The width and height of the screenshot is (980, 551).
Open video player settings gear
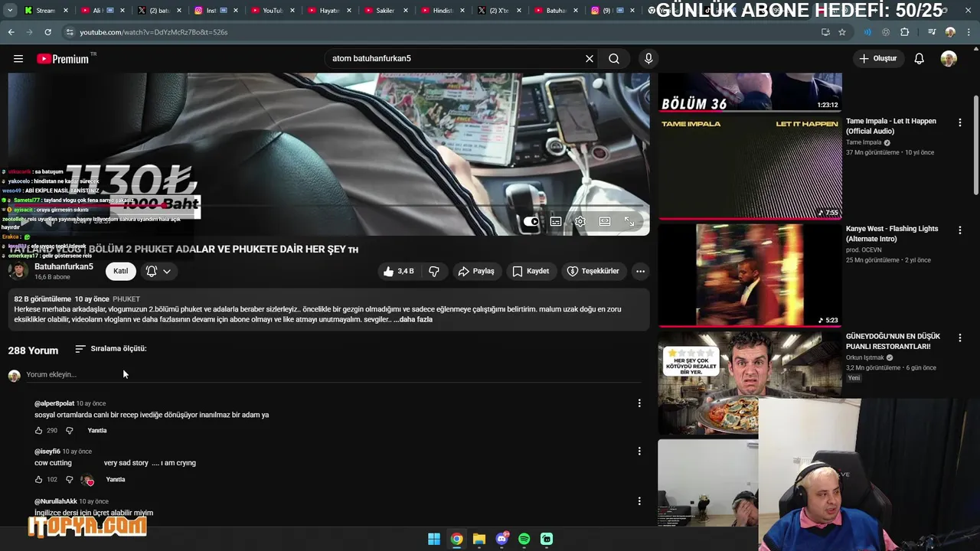point(580,221)
